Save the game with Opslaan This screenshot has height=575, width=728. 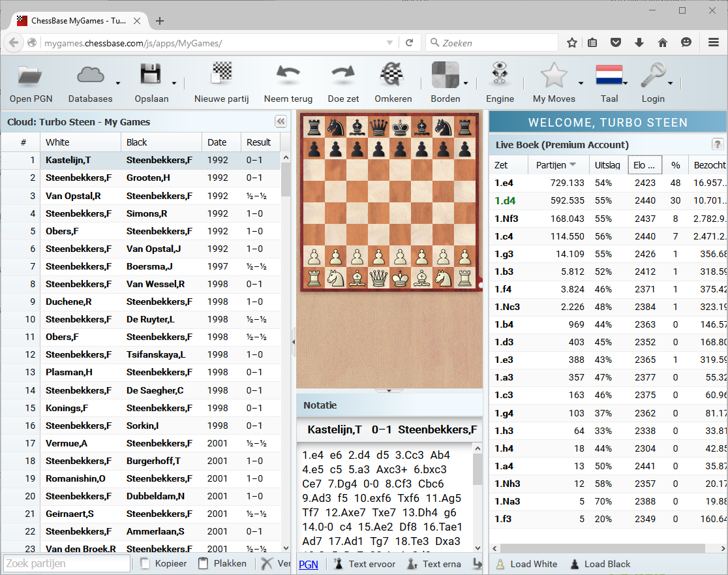(x=151, y=82)
